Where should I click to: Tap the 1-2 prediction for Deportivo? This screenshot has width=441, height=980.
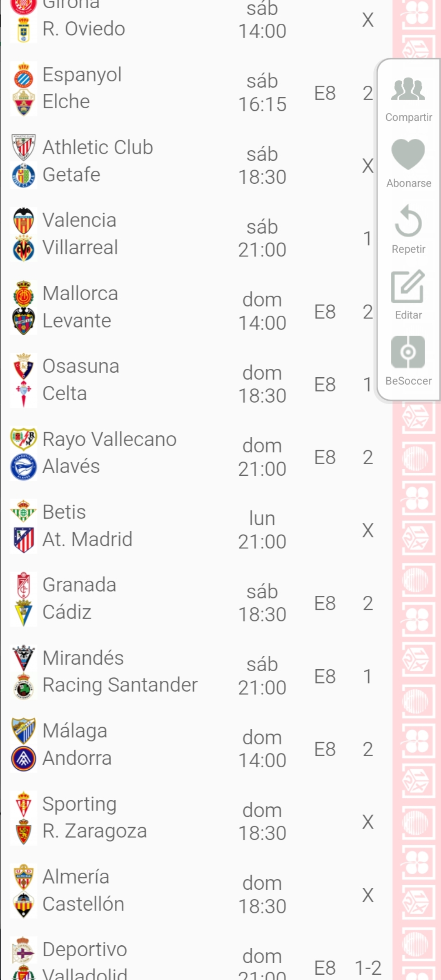(x=367, y=968)
